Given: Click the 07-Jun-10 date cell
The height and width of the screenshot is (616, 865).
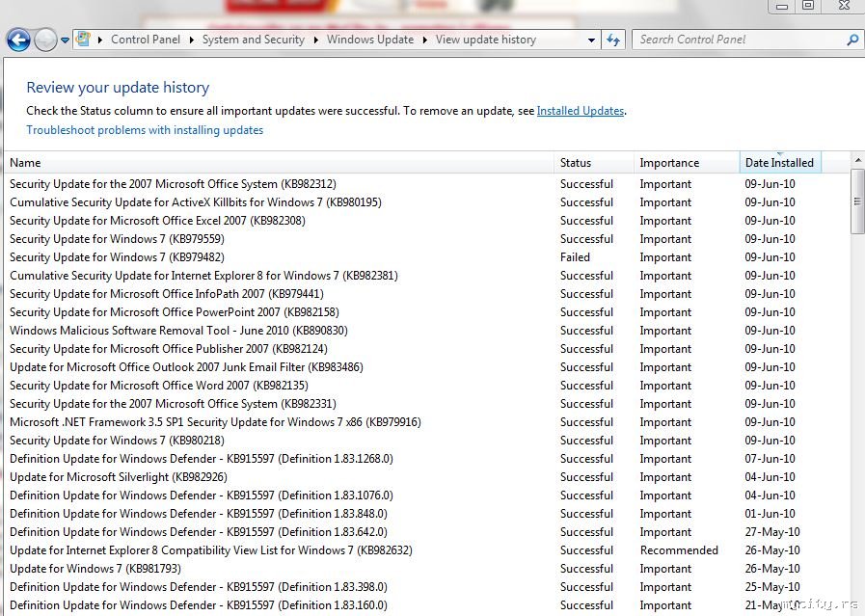Looking at the screenshot, I should (770, 458).
